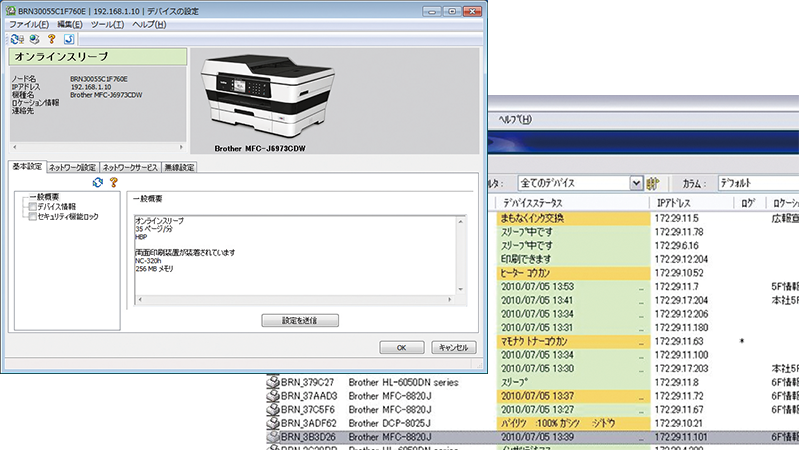This screenshot has width=799, height=450.
Task: Click the 設定を送信 button
Action: click(300, 320)
